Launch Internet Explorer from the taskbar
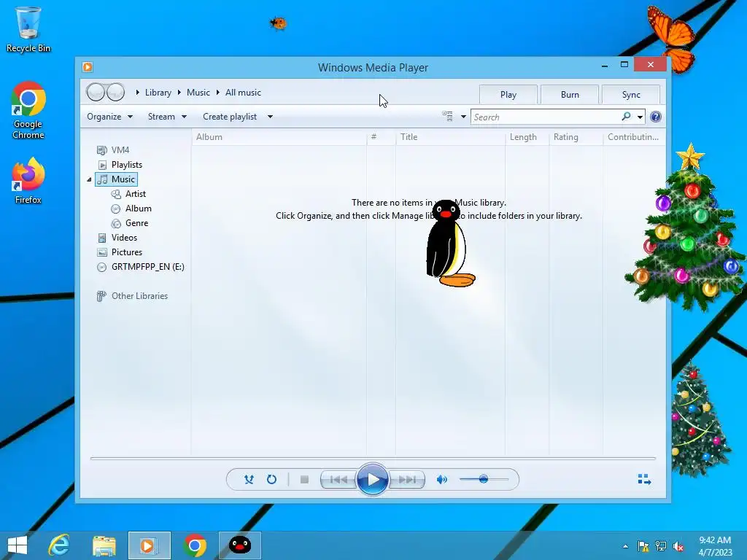The image size is (747, 560). [x=59, y=545]
